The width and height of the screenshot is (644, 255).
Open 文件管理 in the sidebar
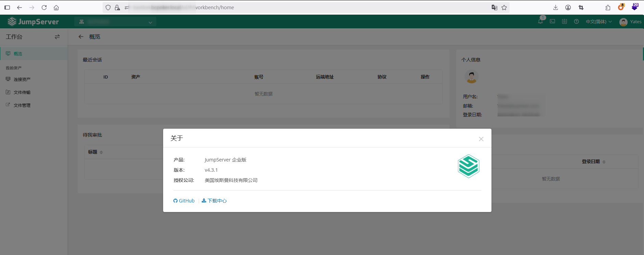[22, 105]
